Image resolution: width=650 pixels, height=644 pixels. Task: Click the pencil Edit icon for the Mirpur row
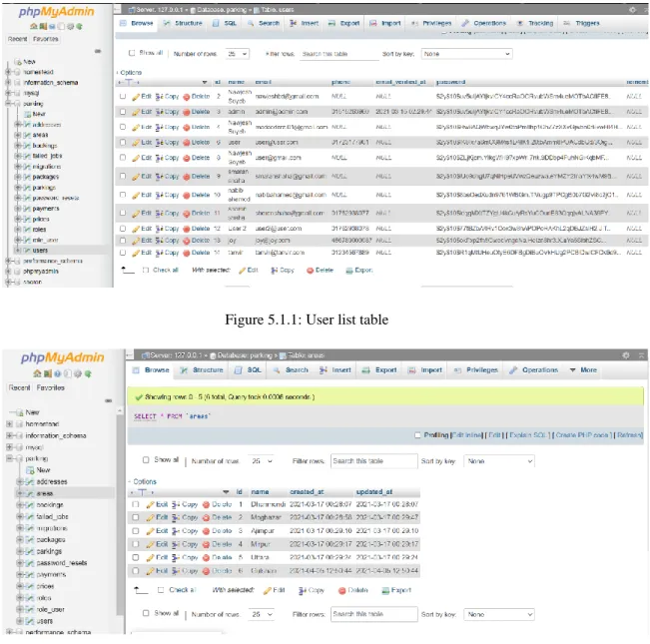click(x=150, y=544)
